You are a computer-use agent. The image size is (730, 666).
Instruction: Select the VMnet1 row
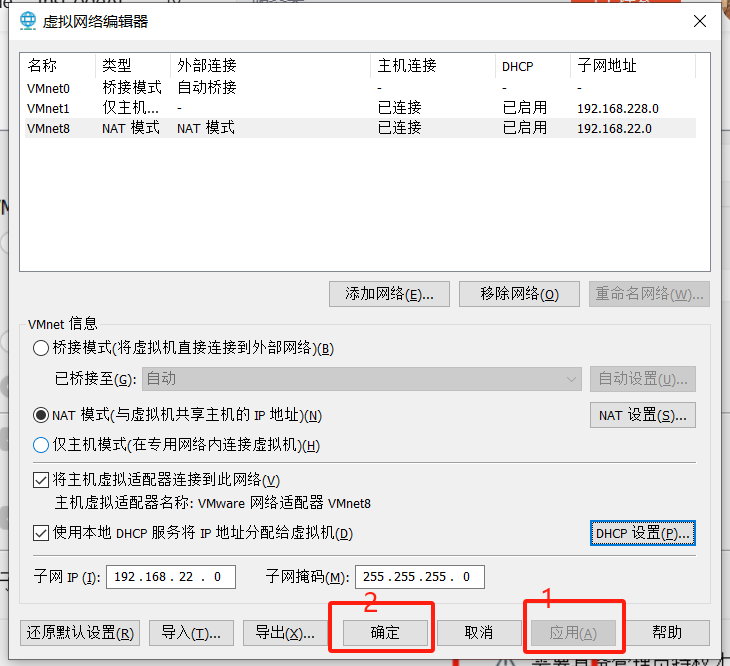click(360, 108)
